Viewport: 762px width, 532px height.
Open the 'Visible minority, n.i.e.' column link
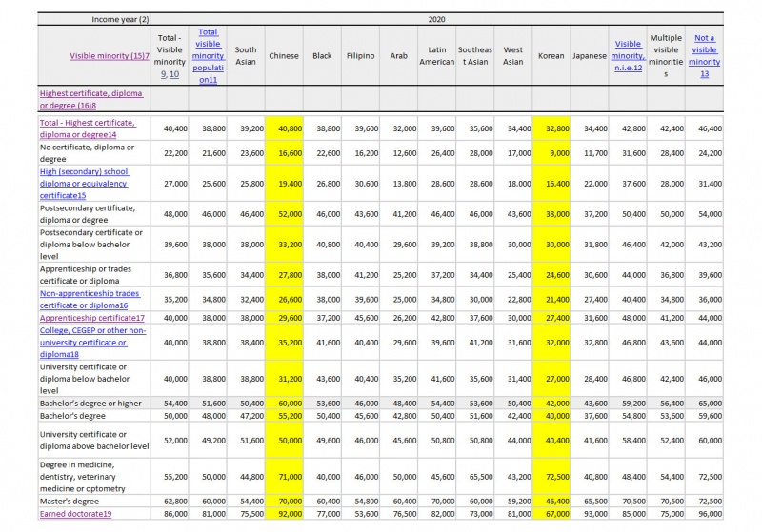(628, 56)
